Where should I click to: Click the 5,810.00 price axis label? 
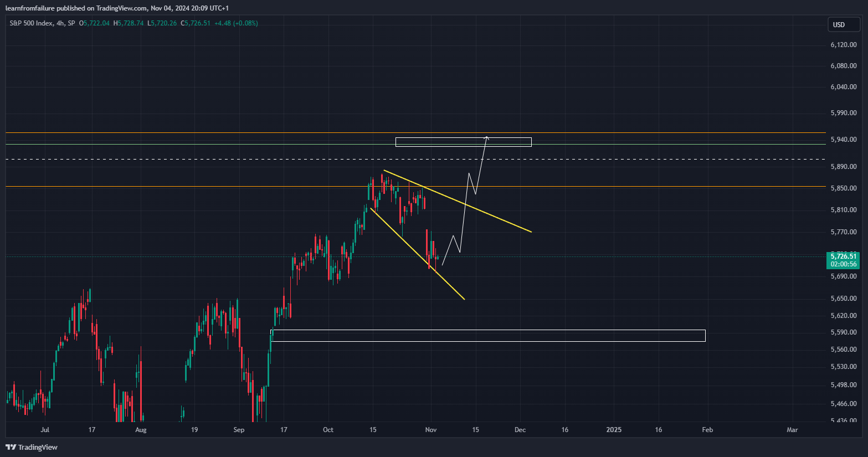tap(844, 210)
